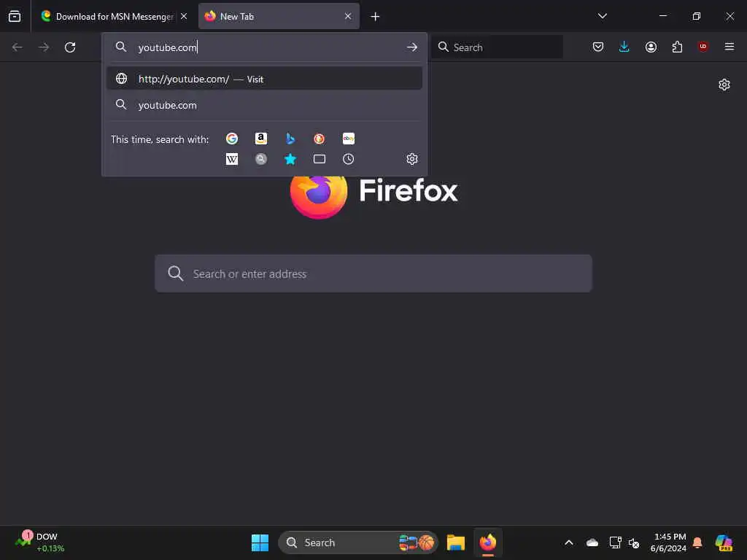Image resolution: width=747 pixels, height=560 pixels.
Task: Open File Explorer from the taskbar
Action: (x=455, y=542)
